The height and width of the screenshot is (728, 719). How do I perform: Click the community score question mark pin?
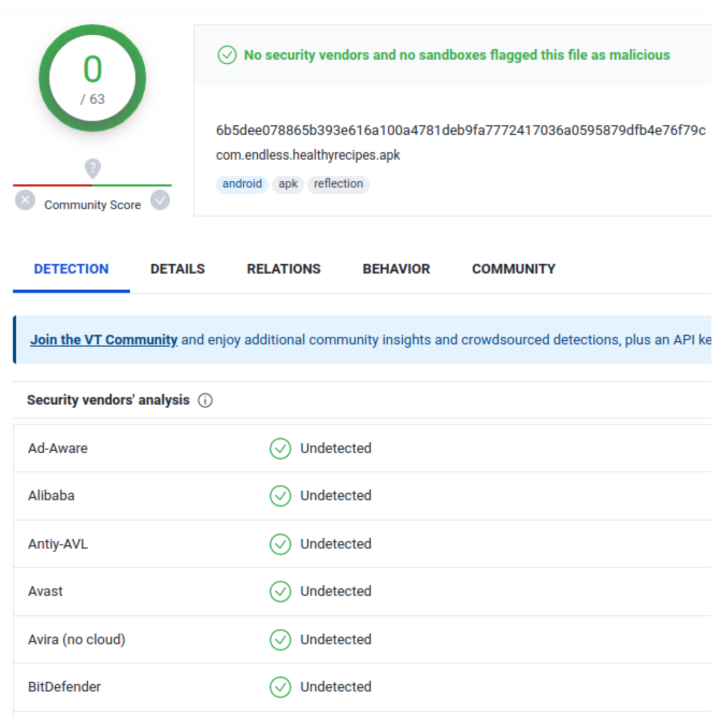point(92,168)
